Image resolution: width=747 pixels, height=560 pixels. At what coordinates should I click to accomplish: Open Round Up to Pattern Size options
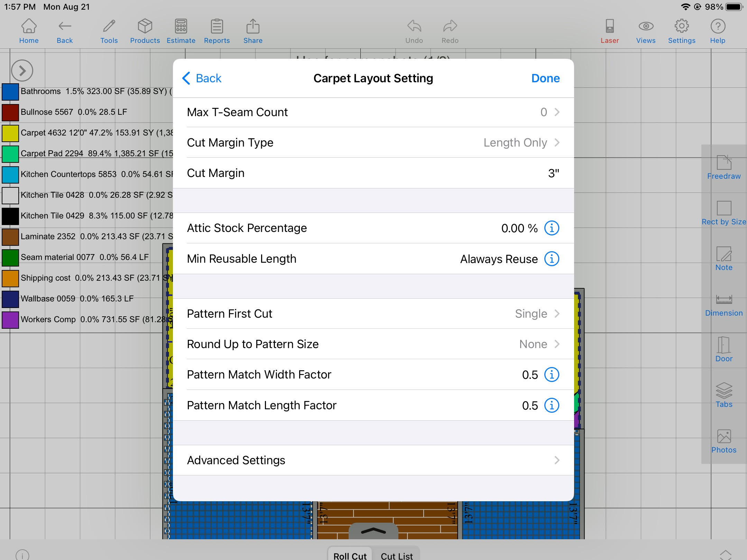pyautogui.click(x=373, y=344)
